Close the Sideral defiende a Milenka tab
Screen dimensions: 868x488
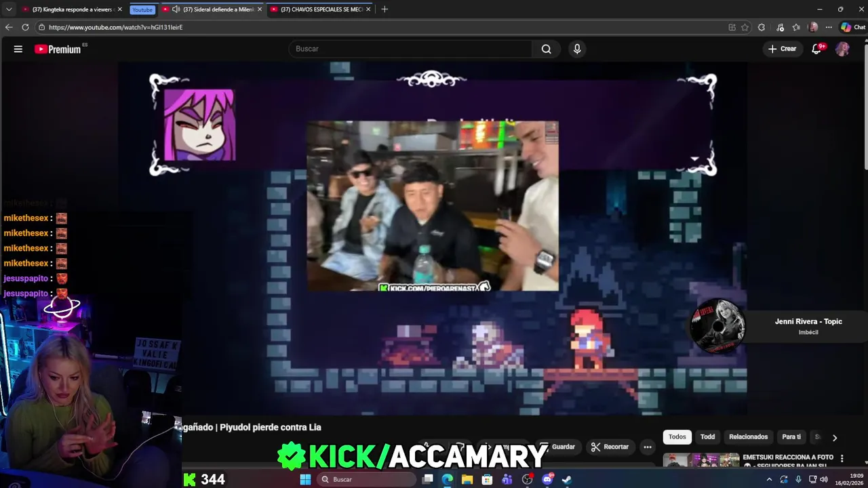click(x=260, y=9)
